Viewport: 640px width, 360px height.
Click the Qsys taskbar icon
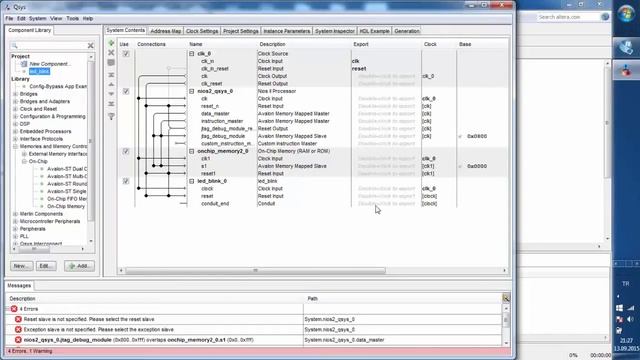tap(626, 70)
